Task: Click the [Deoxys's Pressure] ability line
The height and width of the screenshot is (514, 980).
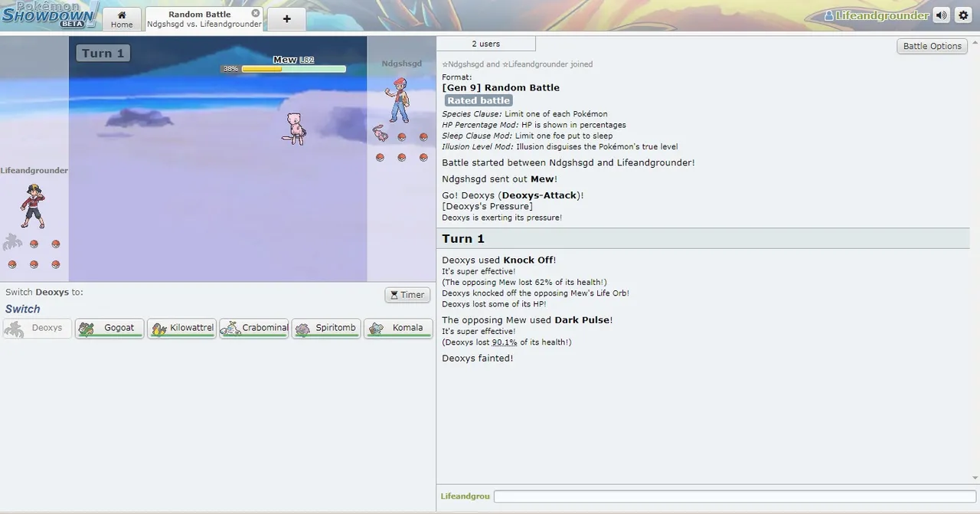Action: [487, 206]
